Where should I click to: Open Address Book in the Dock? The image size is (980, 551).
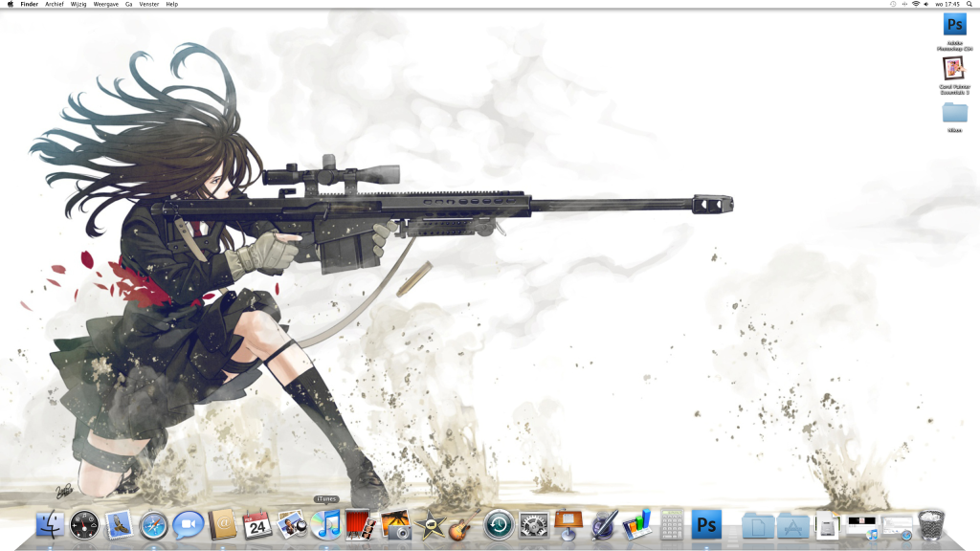[223, 525]
